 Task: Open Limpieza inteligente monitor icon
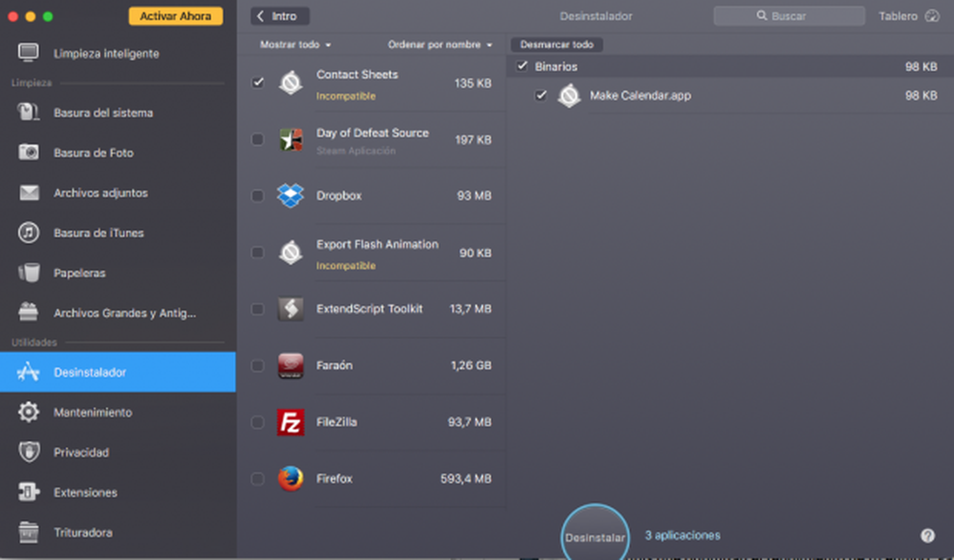(28, 53)
